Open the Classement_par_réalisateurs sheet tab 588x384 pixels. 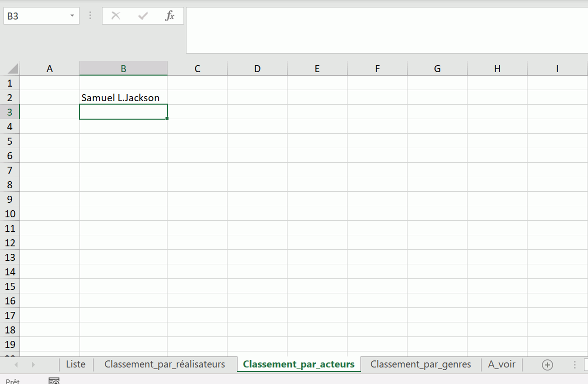point(164,364)
